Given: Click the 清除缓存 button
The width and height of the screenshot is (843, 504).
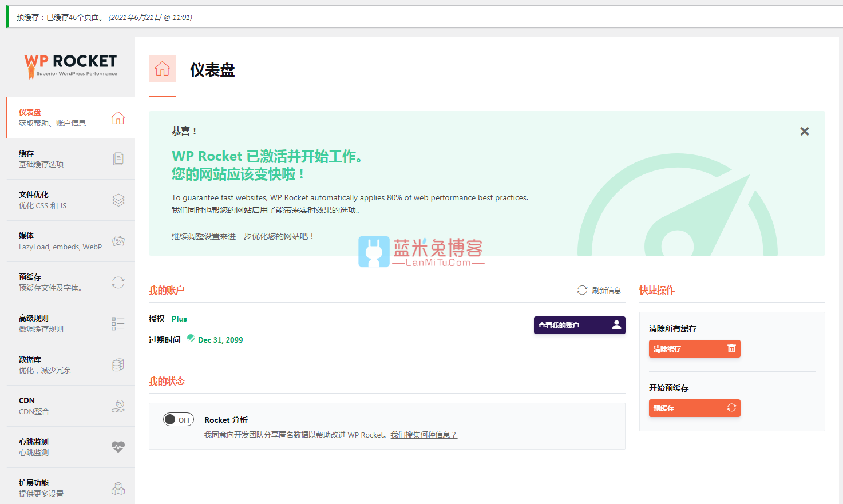Looking at the screenshot, I should point(694,348).
